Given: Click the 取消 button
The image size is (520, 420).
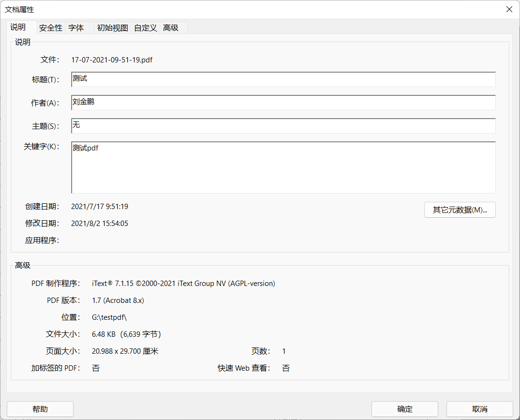Looking at the screenshot, I should tap(479, 409).
